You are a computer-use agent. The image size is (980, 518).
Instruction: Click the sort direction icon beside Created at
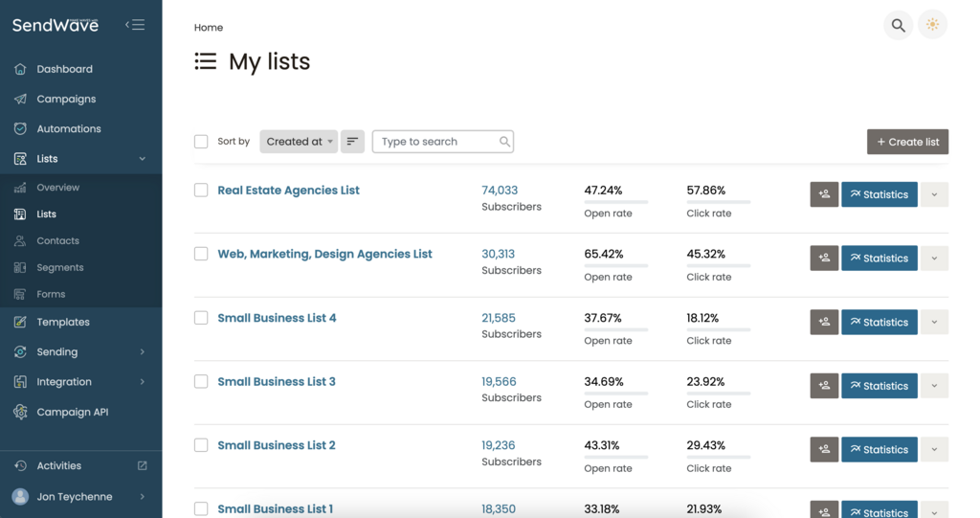coord(352,142)
